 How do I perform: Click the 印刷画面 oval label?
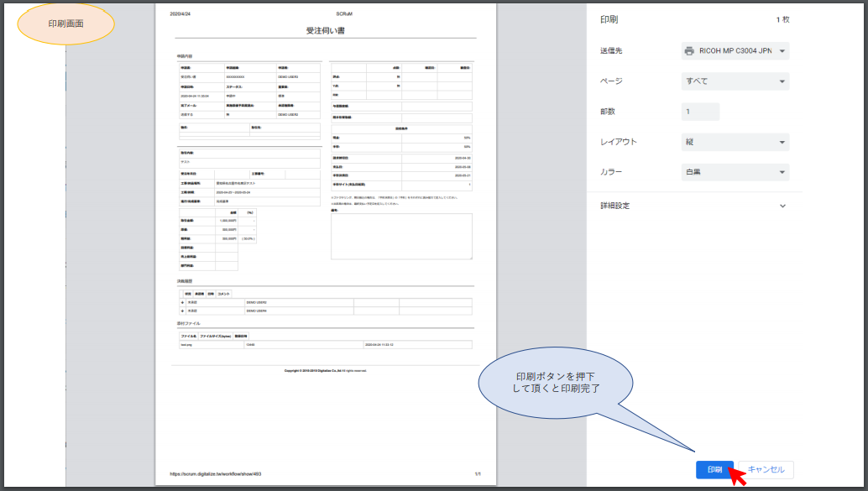[66, 24]
